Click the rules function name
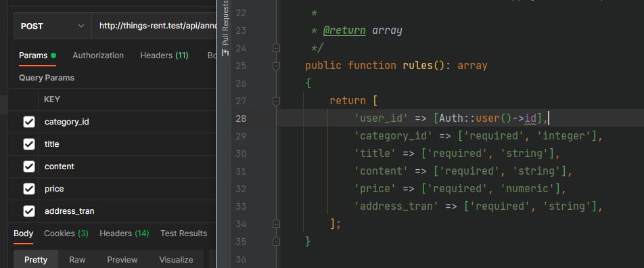Screen dimensions: 644x268 [x=417, y=66]
